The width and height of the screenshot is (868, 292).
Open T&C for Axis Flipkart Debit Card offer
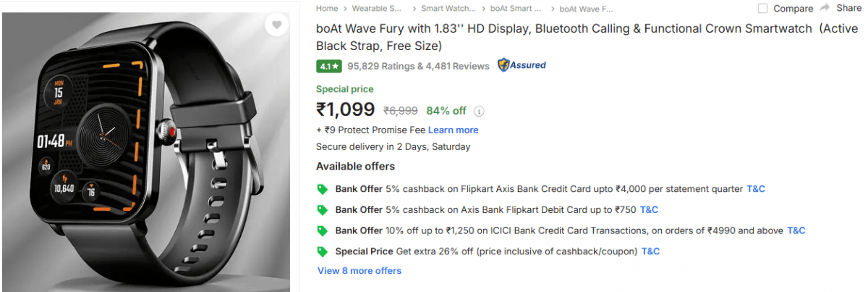coord(649,210)
